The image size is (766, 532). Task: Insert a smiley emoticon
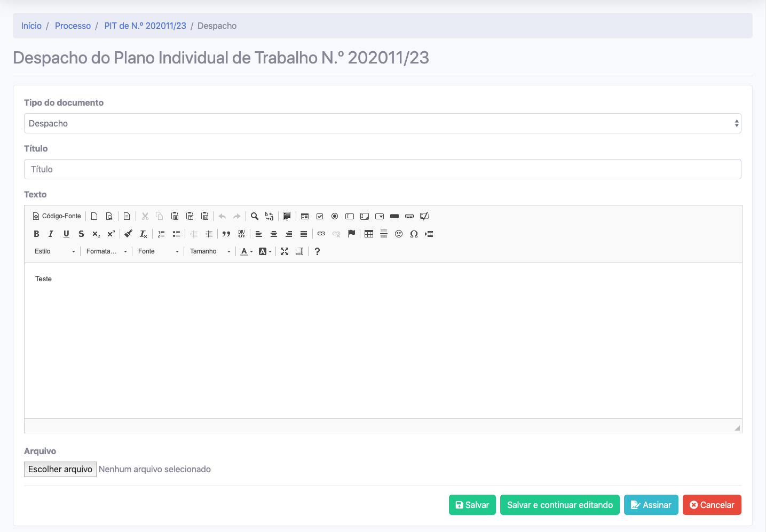(399, 234)
